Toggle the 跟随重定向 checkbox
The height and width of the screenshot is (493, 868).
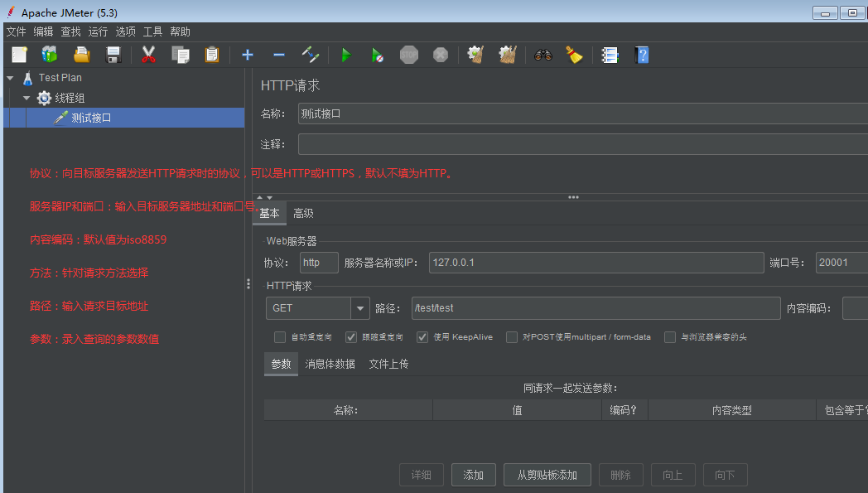click(x=351, y=336)
